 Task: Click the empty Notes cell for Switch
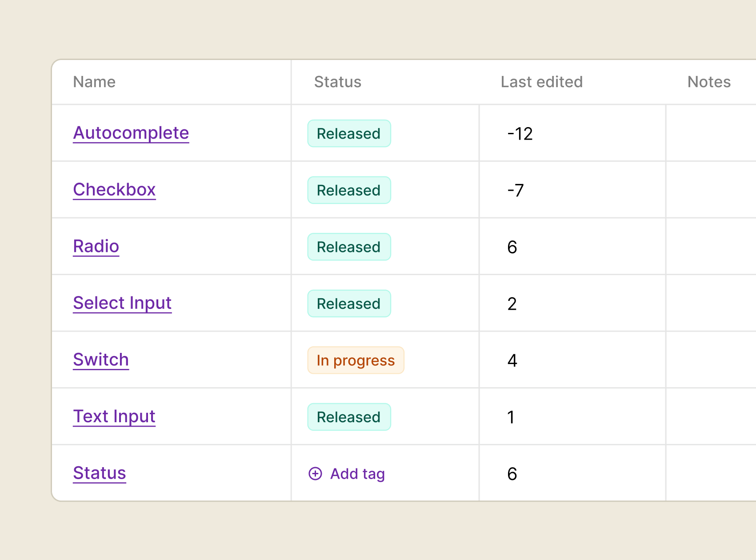(710, 360)
